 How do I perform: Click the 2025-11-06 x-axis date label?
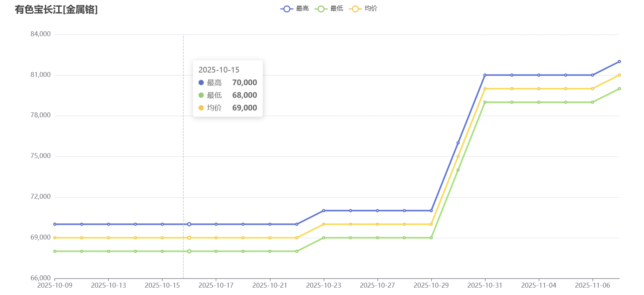[x=592, y=286]
